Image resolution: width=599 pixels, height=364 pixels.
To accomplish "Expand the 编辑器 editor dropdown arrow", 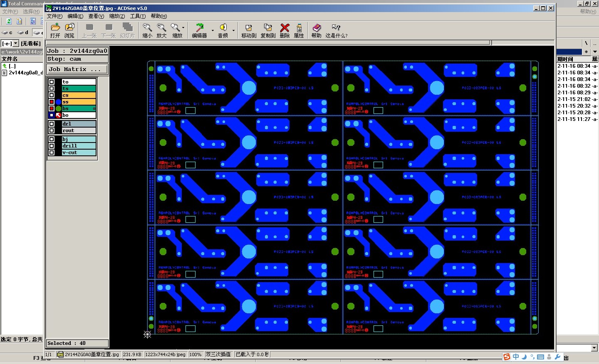I will click(213, 30).
